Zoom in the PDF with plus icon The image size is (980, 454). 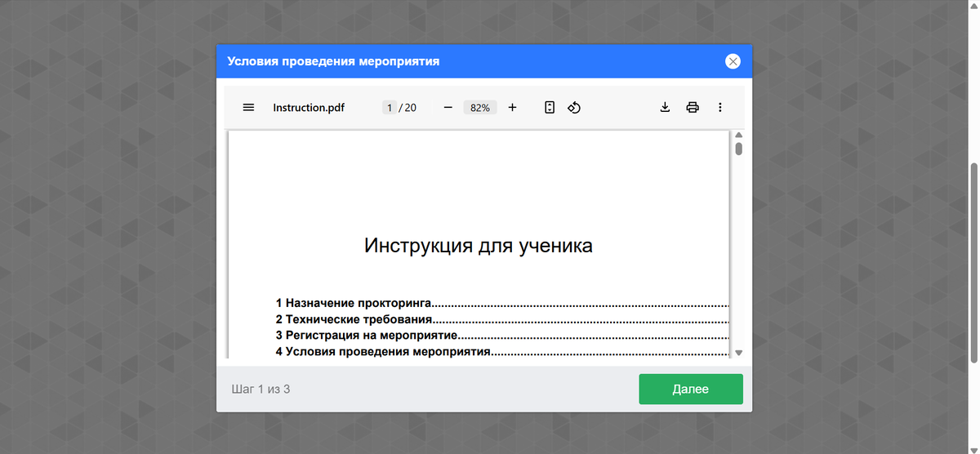[512, 107]
